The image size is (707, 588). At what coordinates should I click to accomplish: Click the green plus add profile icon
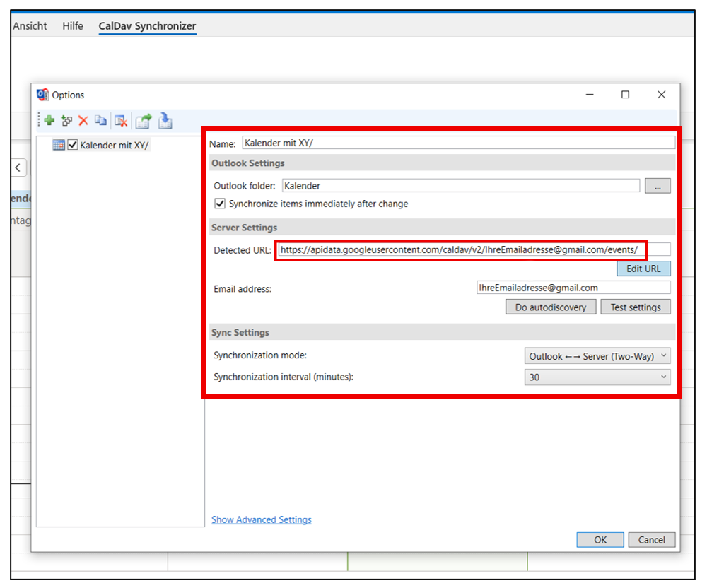coord(49,121)
